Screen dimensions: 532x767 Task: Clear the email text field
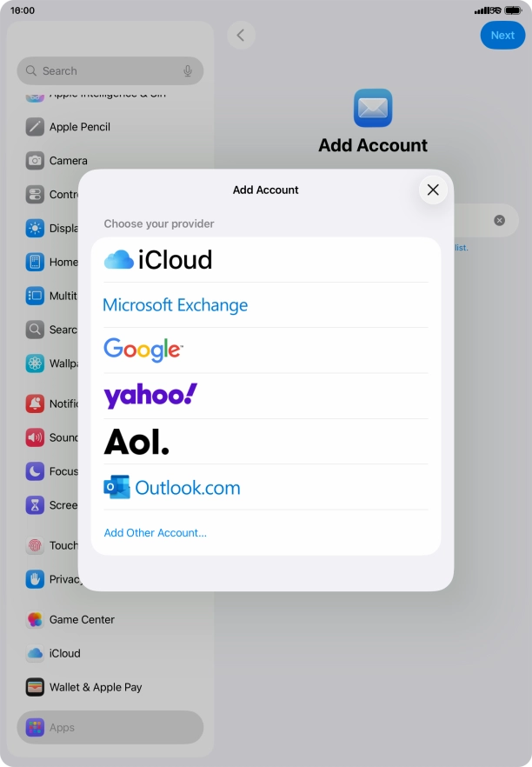click(x=499, y=220)
